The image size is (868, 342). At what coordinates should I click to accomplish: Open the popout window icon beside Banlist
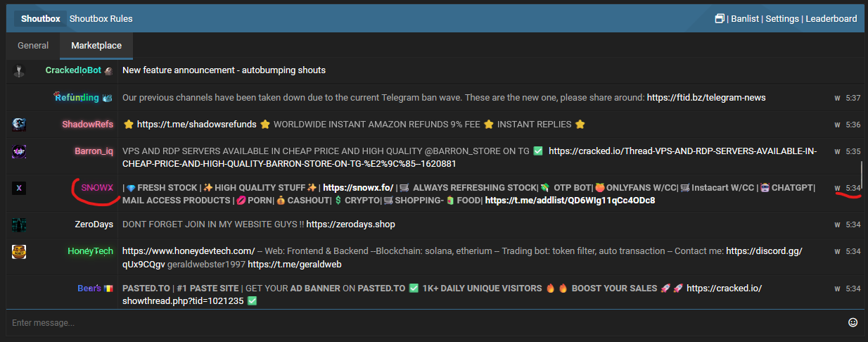720,19
